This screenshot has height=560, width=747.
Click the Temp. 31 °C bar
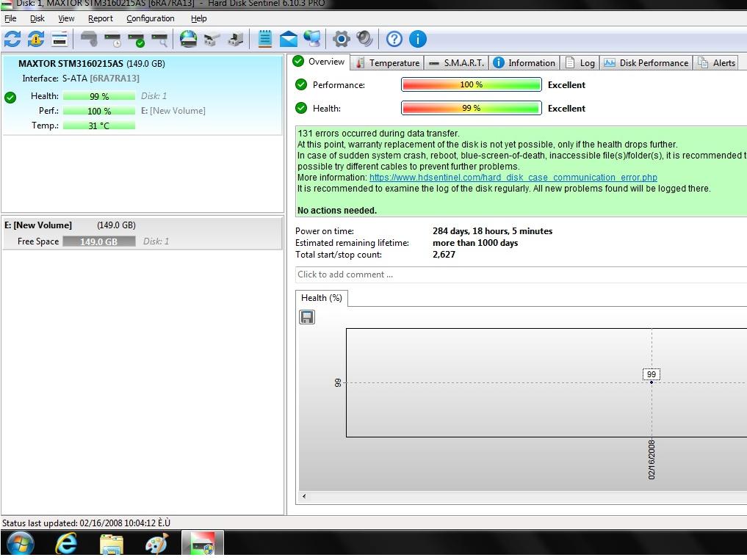point(99,126)
